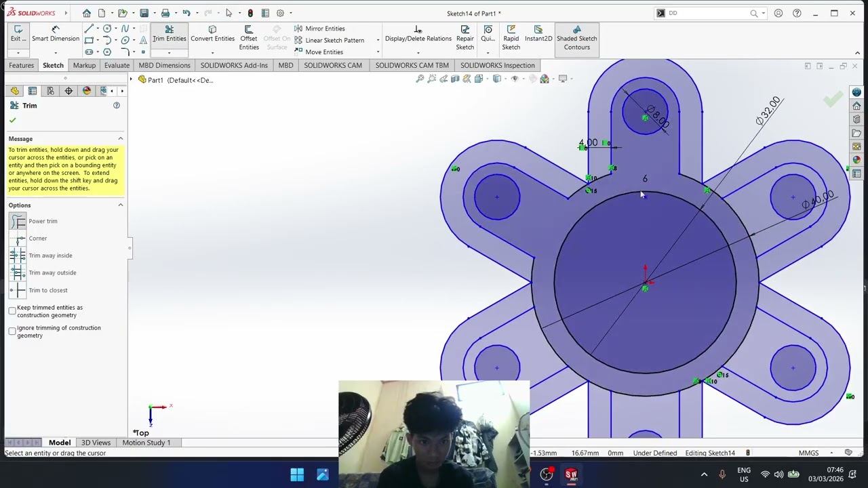Click the Repair Sketch tool
The width and height of the screenshot is (868, 488).
pos(465,37)
